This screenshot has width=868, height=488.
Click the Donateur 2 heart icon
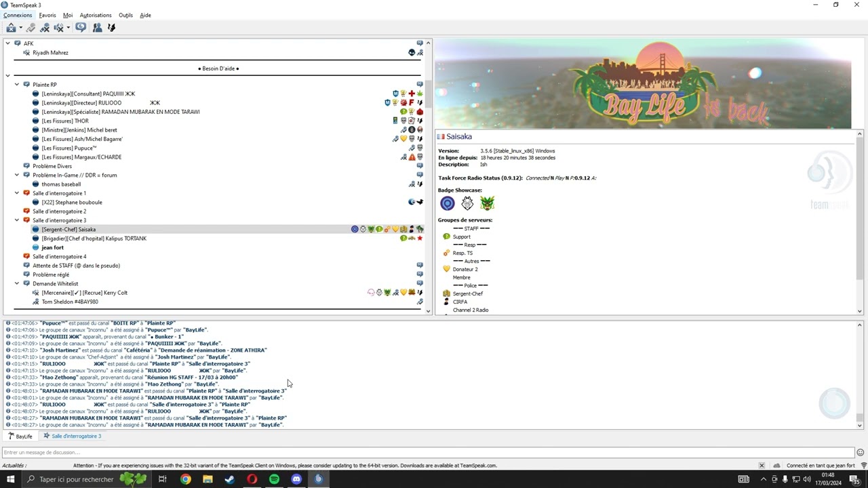pyautogui.click(x=446, y=269)
